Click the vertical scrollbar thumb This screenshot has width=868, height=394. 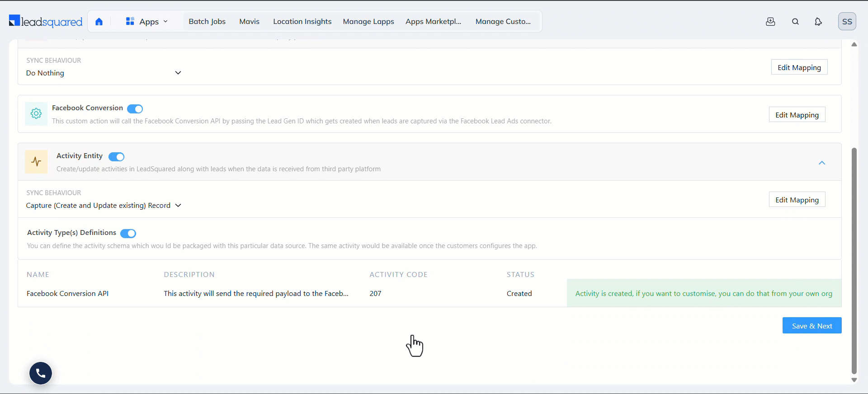pos(854,261)
